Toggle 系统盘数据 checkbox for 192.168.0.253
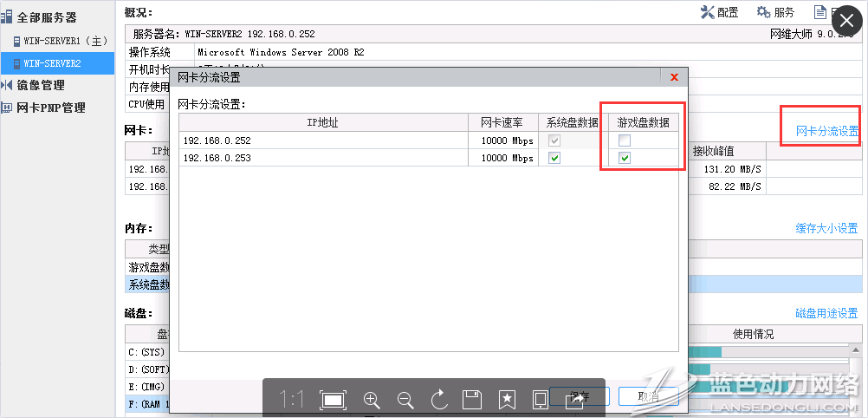 [x=554, y=158]
